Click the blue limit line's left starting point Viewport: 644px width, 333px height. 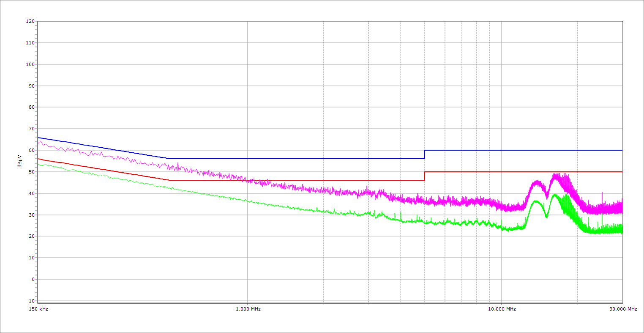tap(38, 138)
